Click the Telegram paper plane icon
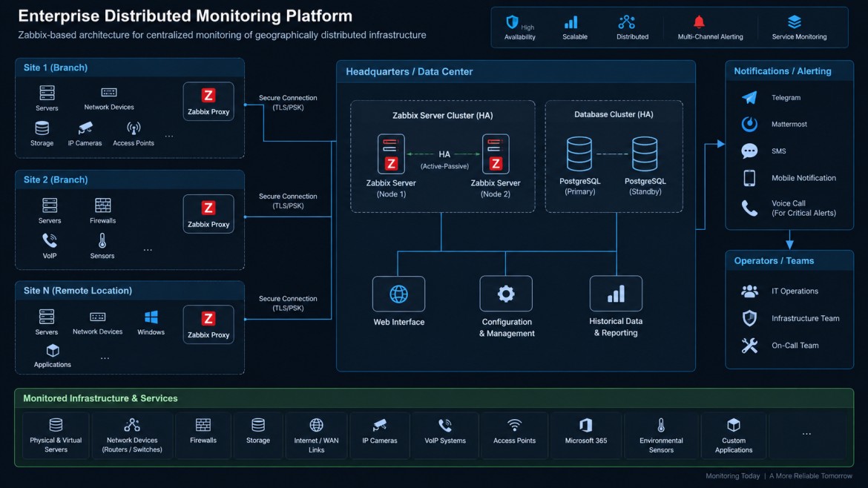The width and height of the screenshot is (868, 488). click(749, 97)
